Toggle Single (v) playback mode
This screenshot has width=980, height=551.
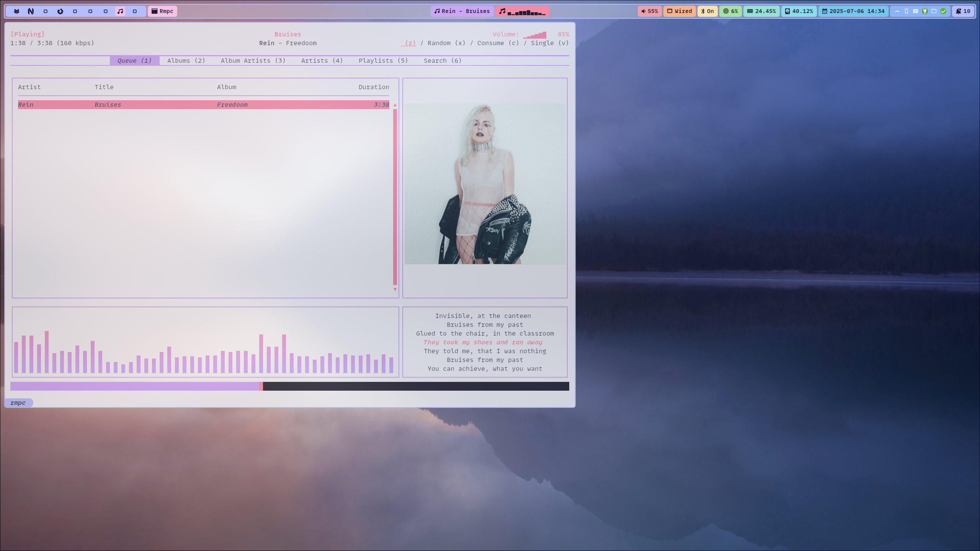click(x=549, y=43)
